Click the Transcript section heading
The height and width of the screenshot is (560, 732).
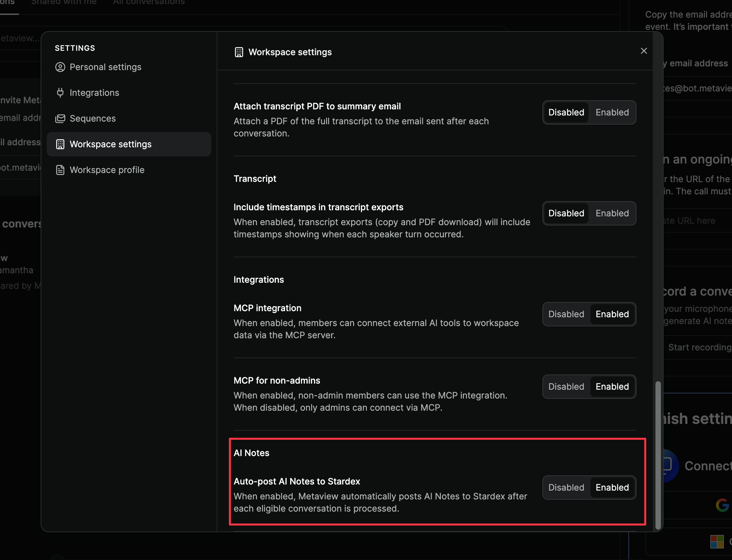255,179
